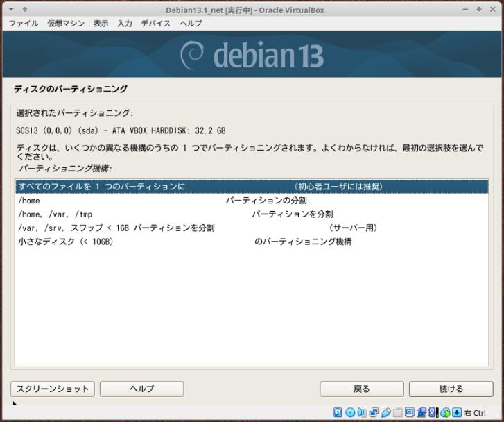This screenshot has height=422, width=504.
Task: Click the recording status icon
Action: click(422, 412)
